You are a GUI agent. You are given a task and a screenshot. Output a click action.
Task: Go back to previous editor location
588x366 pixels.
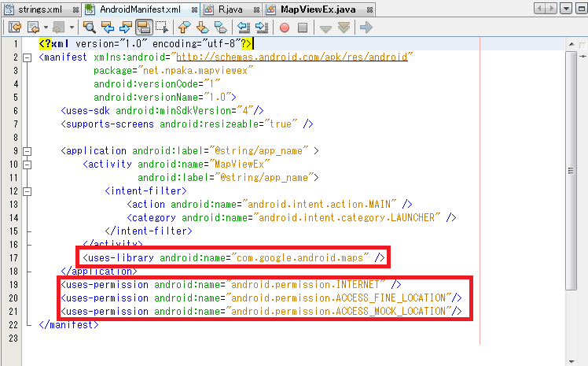click(x=34, y=27)
